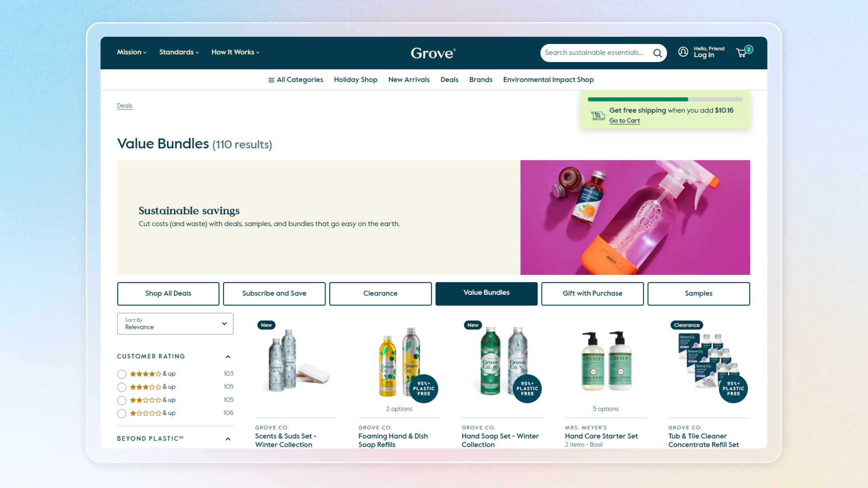Open the Mission dropdown menu
The height and width of the screenshot is (488, 868).
pos(131,52)
